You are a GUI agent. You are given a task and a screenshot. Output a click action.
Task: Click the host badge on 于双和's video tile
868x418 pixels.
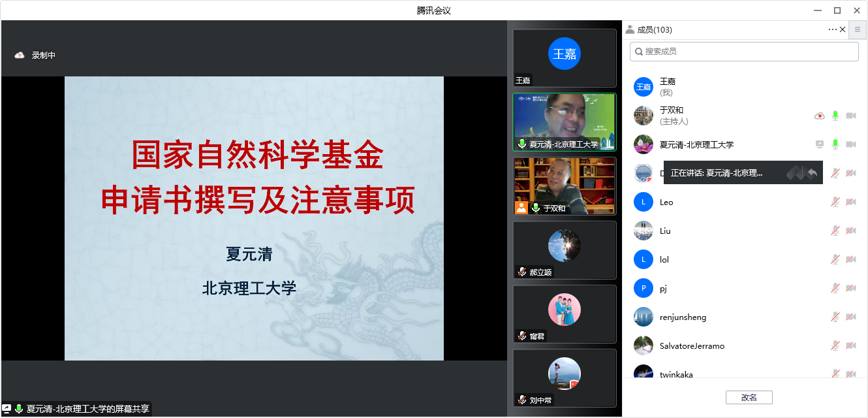(521, 208)
